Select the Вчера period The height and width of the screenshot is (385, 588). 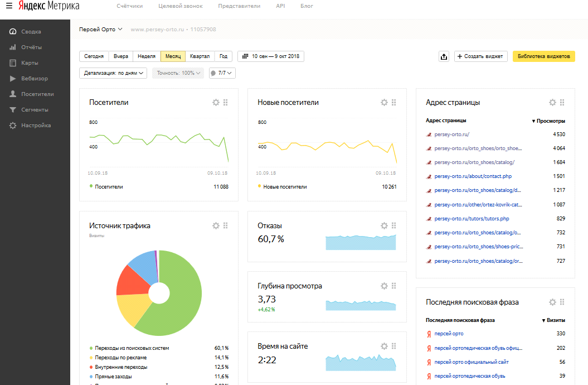point(121,56)
